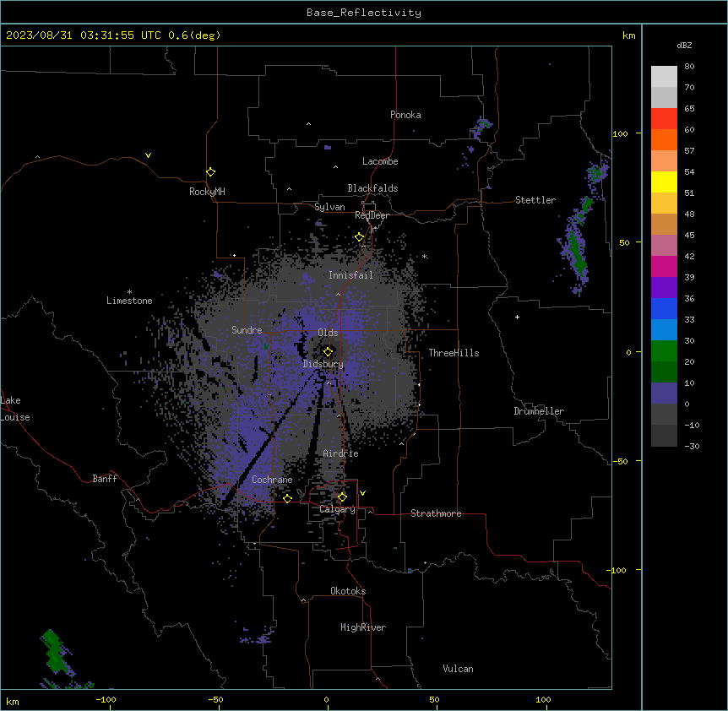This screenshot has width=728, height=711.
Task: Click the Banff label
Action: [x=105, y=479]
